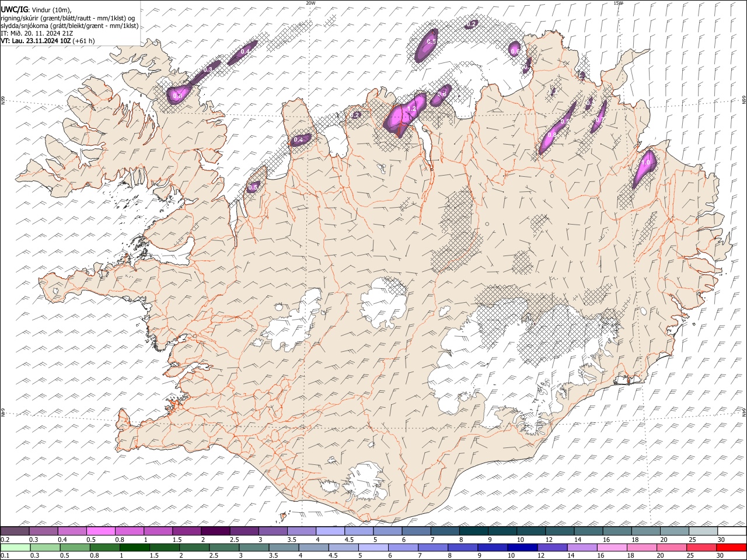Image resolution: width=747 pixels, height=560 pixels.
Task: Click the 'rigning/skúrir' legend description line
Action: click(x=68, y=17)
